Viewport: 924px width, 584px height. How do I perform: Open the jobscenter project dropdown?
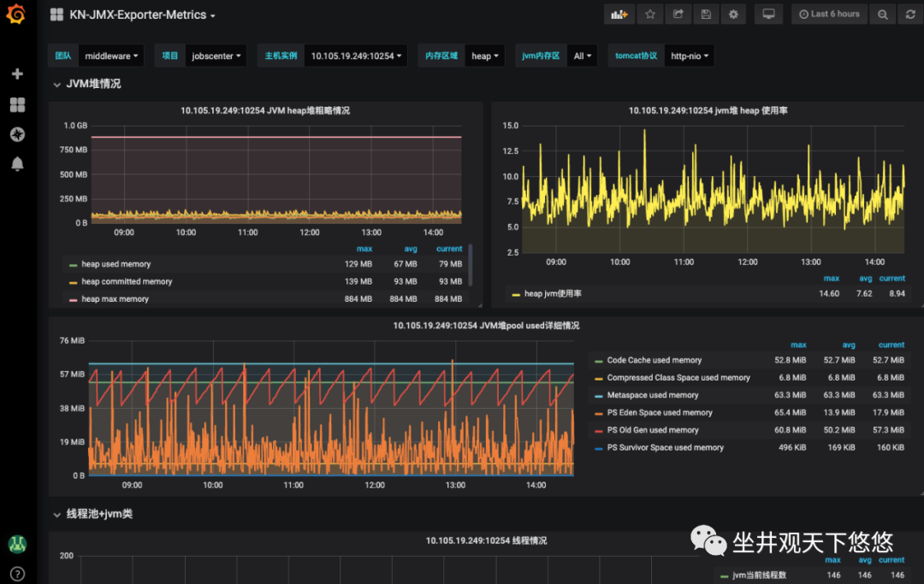tap(216, 56)
